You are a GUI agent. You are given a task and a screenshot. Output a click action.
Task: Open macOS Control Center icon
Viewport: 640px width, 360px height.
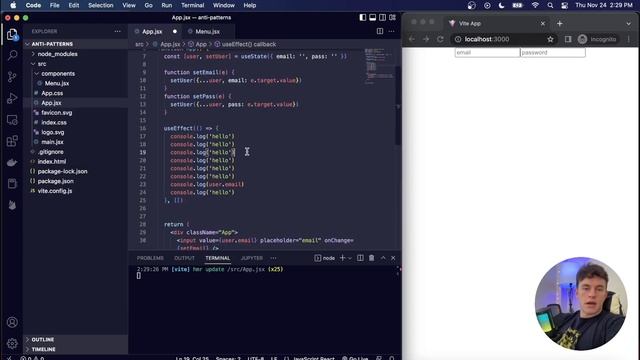coord(564,5)
